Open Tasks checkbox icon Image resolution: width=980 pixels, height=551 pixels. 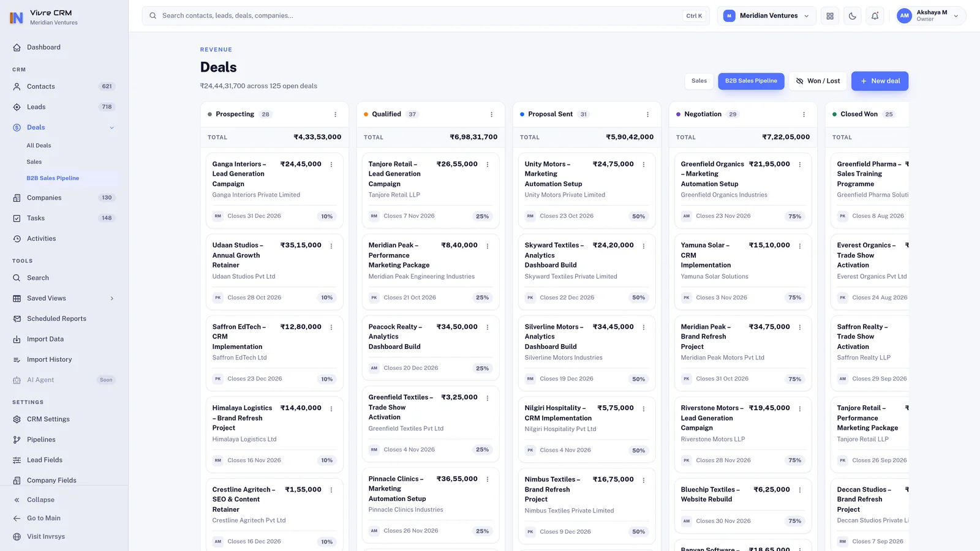point(17,218)
